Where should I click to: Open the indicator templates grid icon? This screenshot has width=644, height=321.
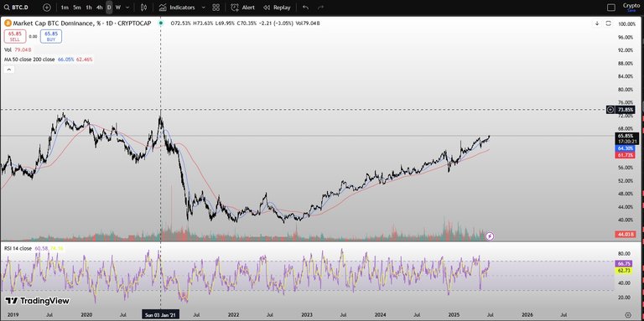[x=216, y=8]
